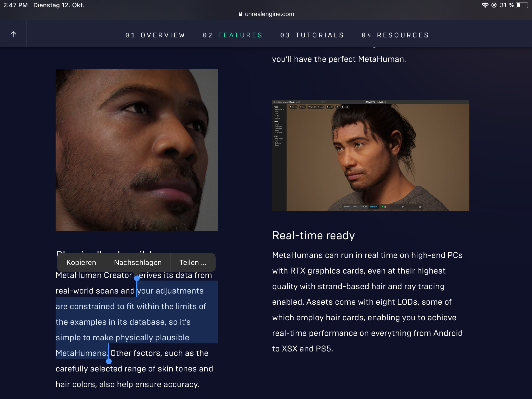Tap the close-up bearded face image

137,150
